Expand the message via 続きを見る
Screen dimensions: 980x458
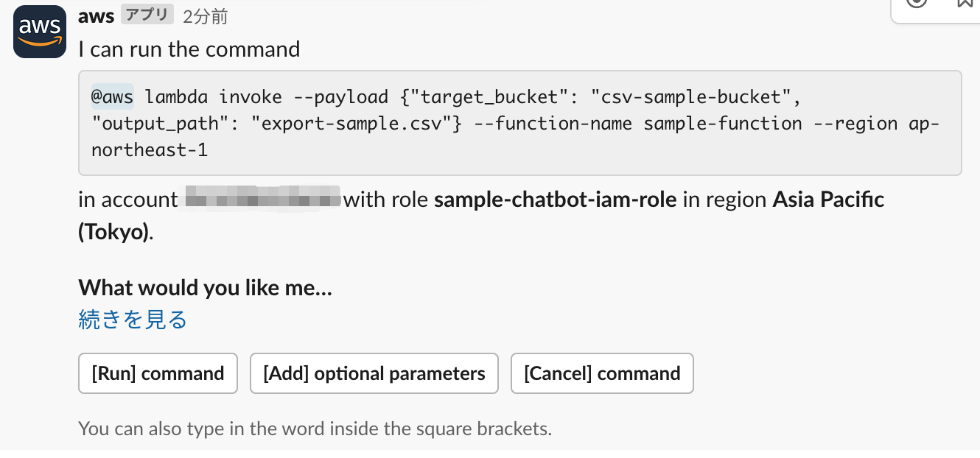tap(133, 320)
